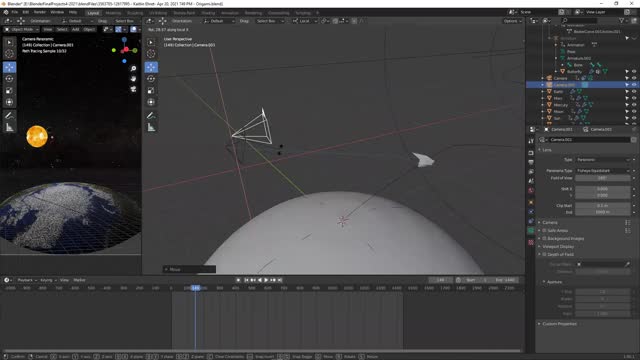Activate the Measure tool in main viewport toolbar
640x360 pixels.
[x=151, y=128]
